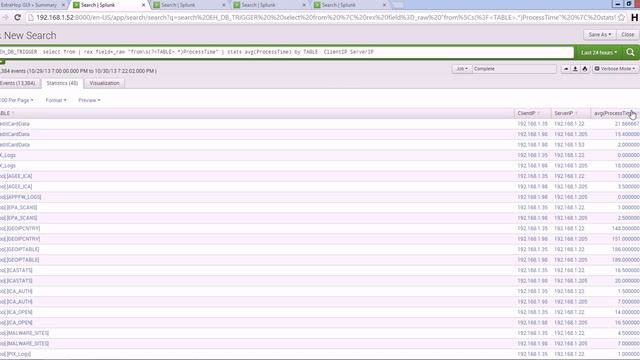The image size is (640, 360).
Task: Click the Share job icon
Action: click(x=566, y=69)
